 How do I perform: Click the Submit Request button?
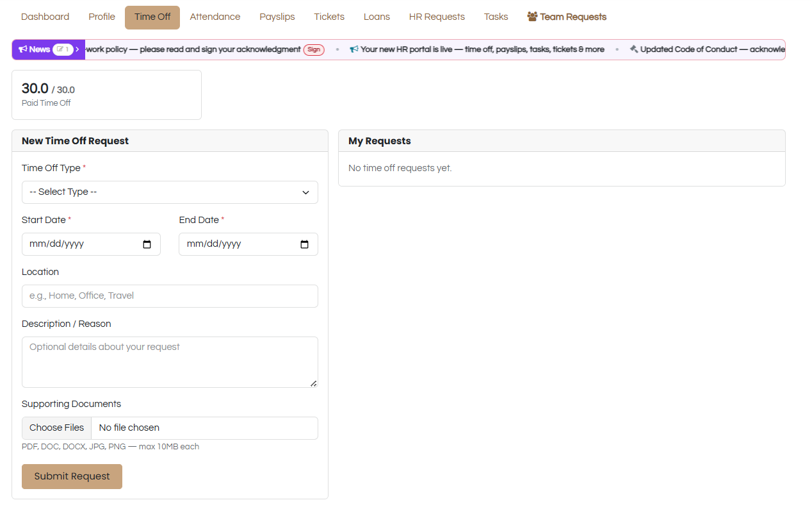pos(72,476)
